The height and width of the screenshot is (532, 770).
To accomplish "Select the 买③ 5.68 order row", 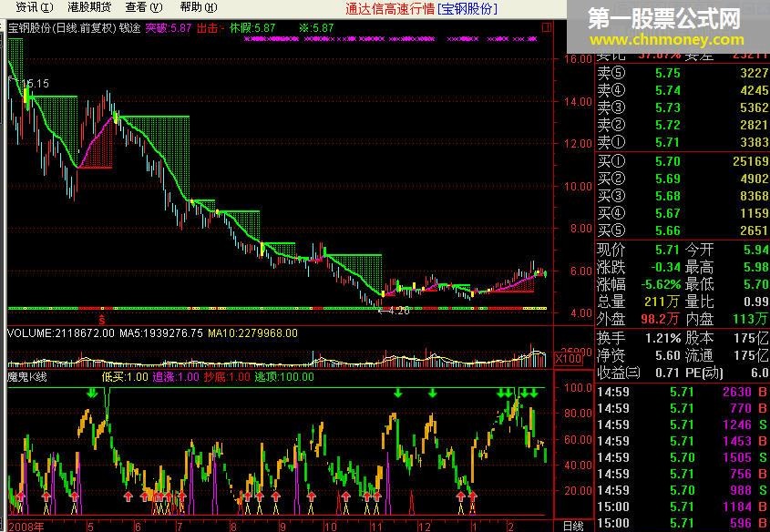I will (683, 196).
